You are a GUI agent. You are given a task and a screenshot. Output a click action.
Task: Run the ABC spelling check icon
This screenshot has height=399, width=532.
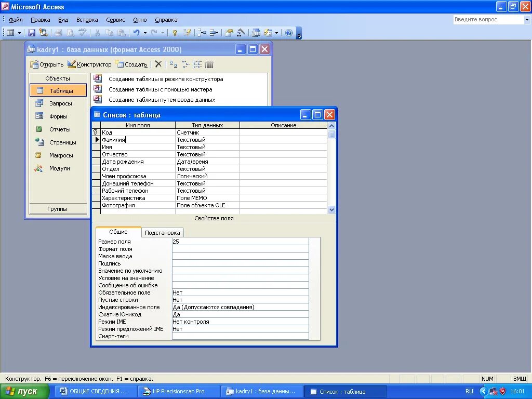click(x=82, y=33)
